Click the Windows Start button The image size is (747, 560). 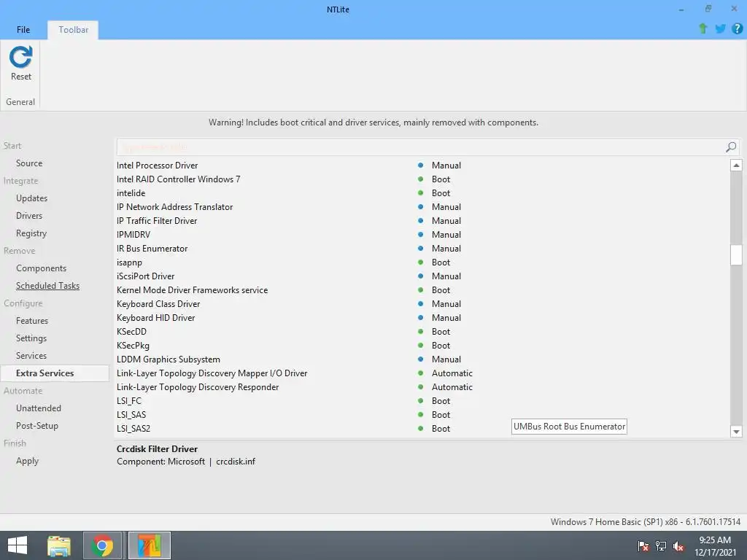pos(18,545)
